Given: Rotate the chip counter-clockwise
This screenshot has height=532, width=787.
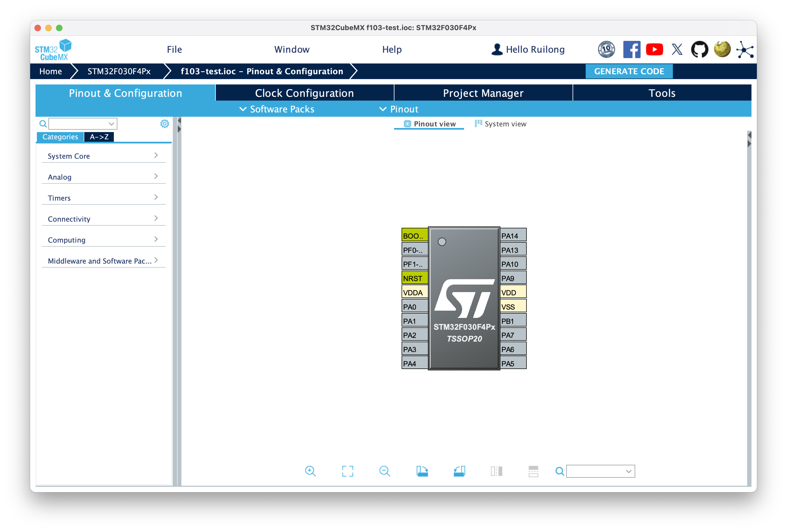Looking at the screenshot, I should (x=459, y=471).
